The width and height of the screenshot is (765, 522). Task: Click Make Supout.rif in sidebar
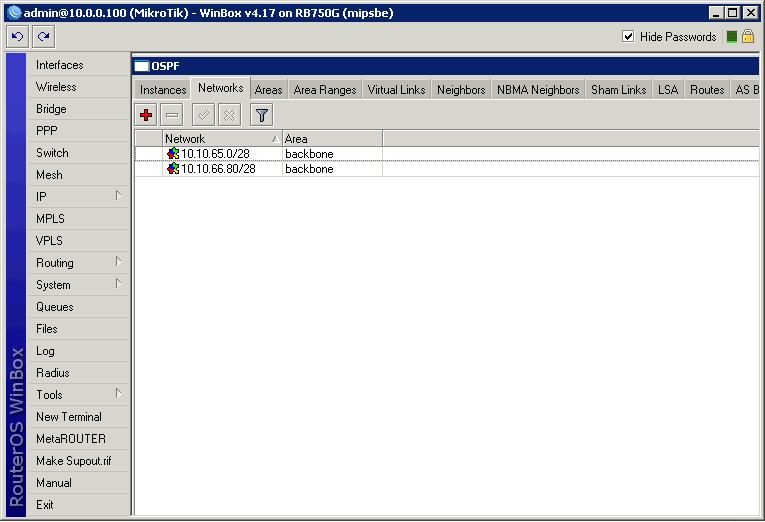[x=78, y=461]
